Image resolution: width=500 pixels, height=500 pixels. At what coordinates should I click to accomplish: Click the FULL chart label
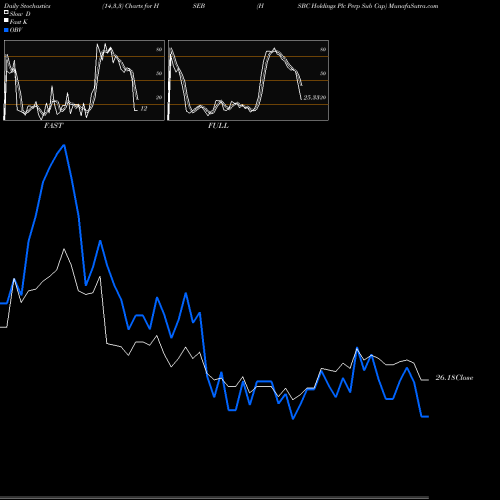[x=218, y=126]
